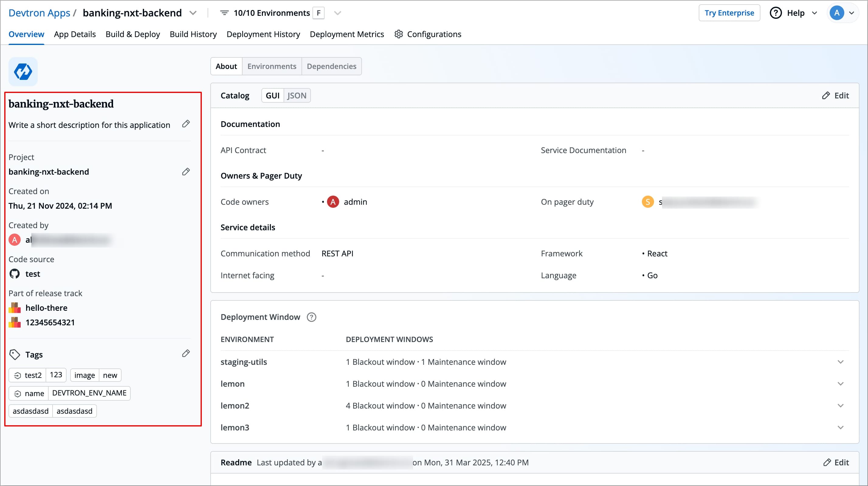Click the environments filter icon
Screen dimensions: 868x486
[224, 13]
